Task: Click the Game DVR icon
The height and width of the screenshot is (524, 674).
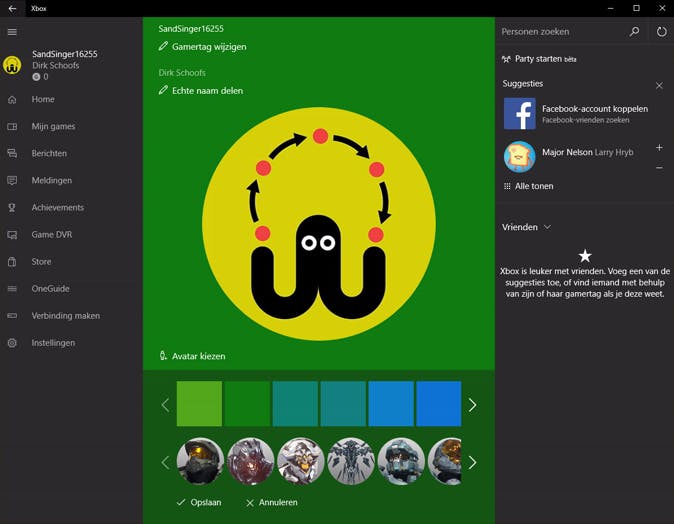Action: pyautogui.click(x=12, y=235)
